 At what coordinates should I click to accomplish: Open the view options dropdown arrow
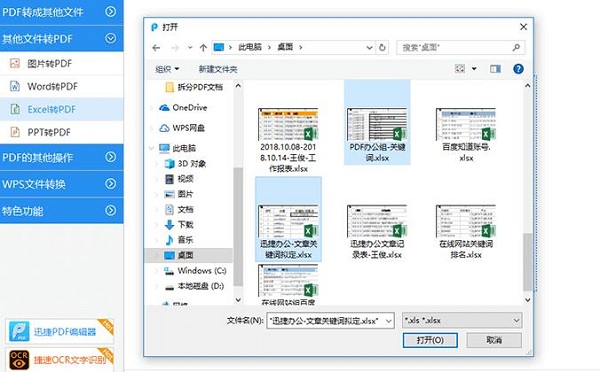point(474,69)
